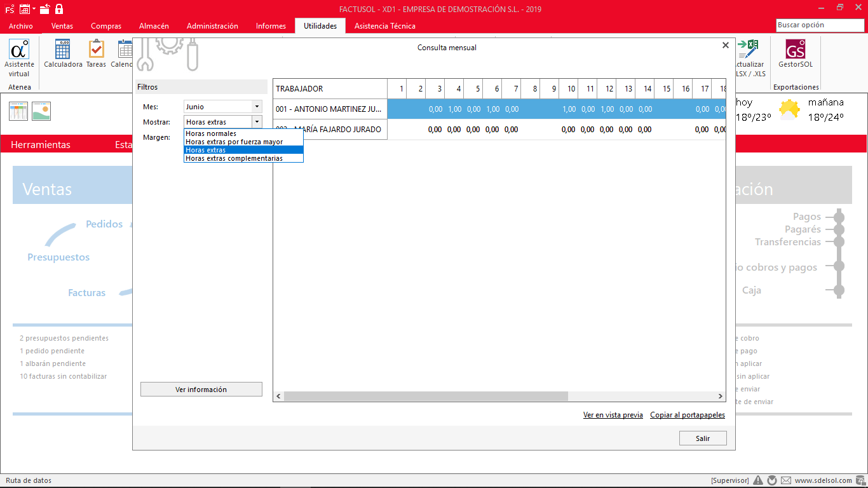Click the mail envelope icon in status bar
Screen dimensions: 868x488
(786, 480)
